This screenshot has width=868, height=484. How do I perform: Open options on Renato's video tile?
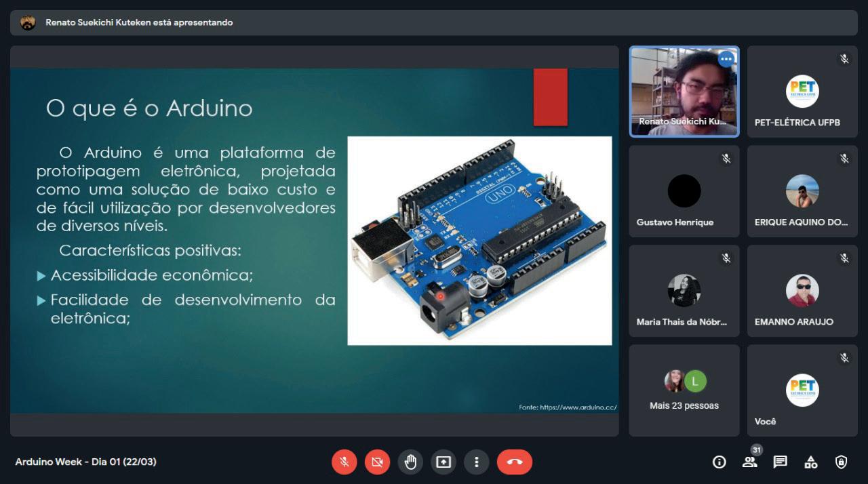726,59
